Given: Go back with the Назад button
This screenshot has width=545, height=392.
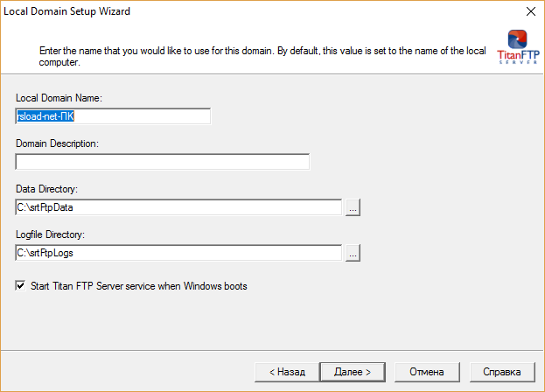Looking at the screenshot, I should pyautogui.click(x=286, y=372).
